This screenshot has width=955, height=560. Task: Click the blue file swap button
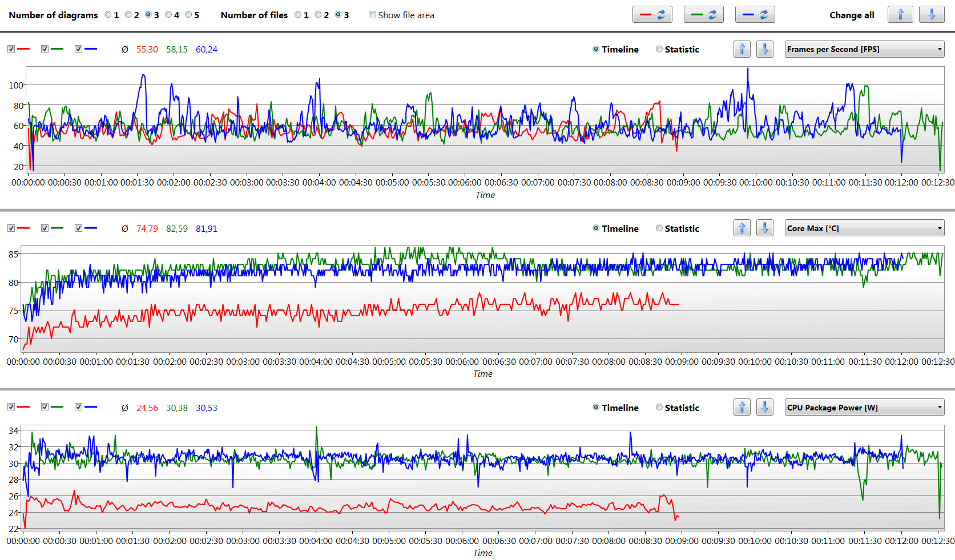click(755, 15)
